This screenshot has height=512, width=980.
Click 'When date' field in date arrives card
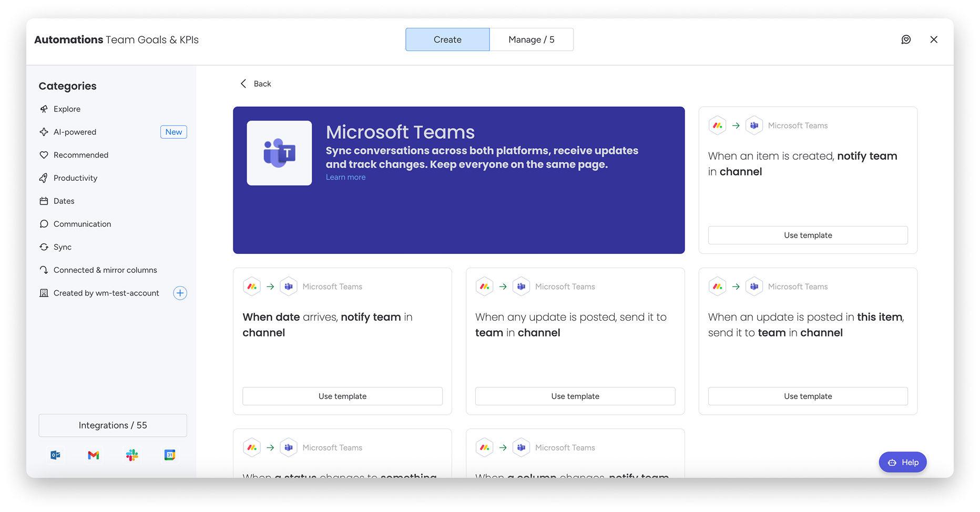point(271,317)
